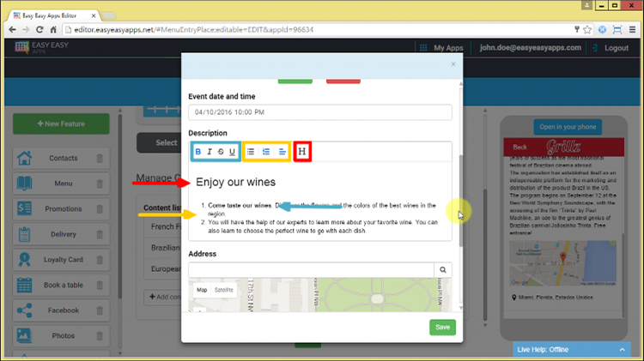Delete Book a table via trash icon
This screenshot has width=644, height=361.
tap(100, 285)
